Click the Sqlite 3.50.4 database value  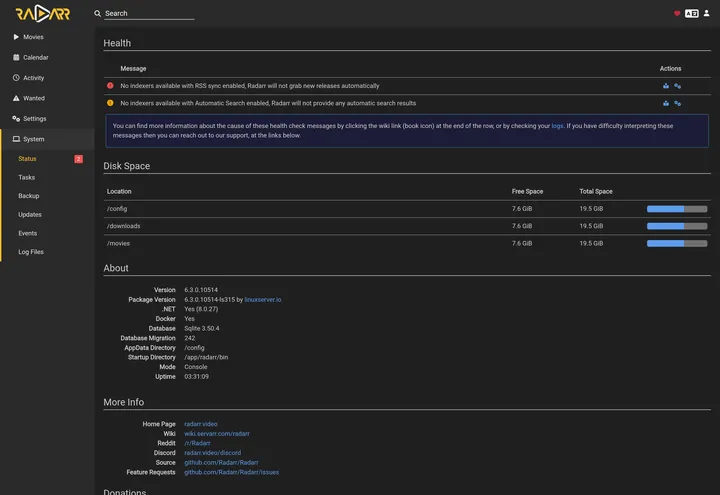pyautogui.click(x=202, y=328)
